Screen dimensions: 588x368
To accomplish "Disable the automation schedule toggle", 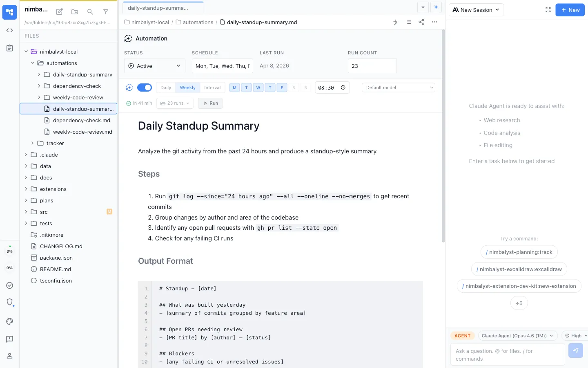I will pos(145,87).
